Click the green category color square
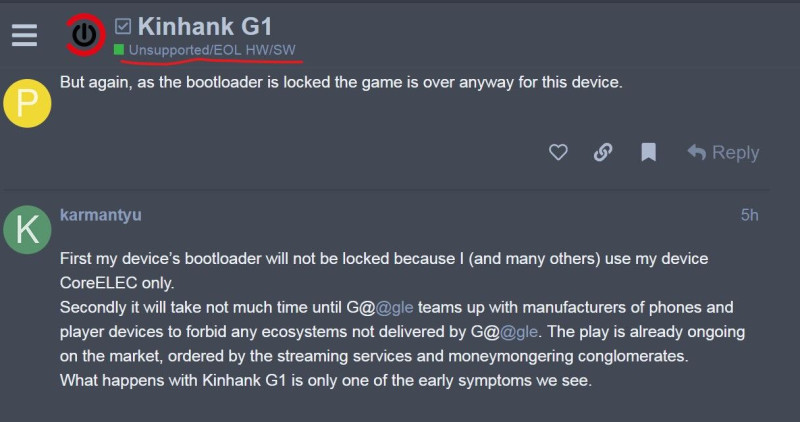Image resolution: width=800 pixels, height=422 pixels. click(119, 49)
